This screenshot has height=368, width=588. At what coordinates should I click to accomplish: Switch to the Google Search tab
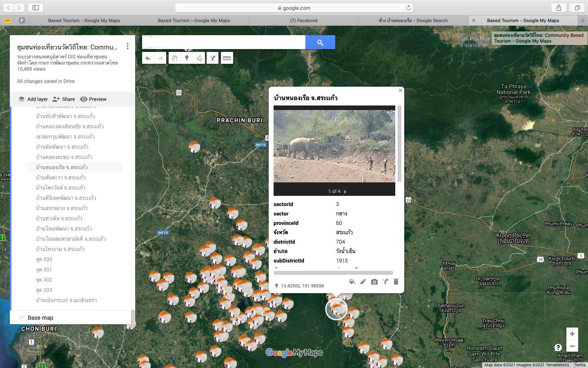pos(413,20)
